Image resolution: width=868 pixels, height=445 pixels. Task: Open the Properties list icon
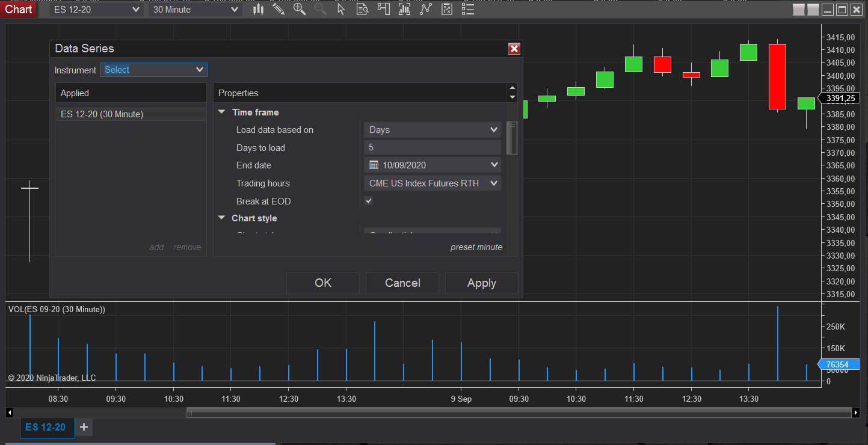pyautogui.click(x=467, y=9)
